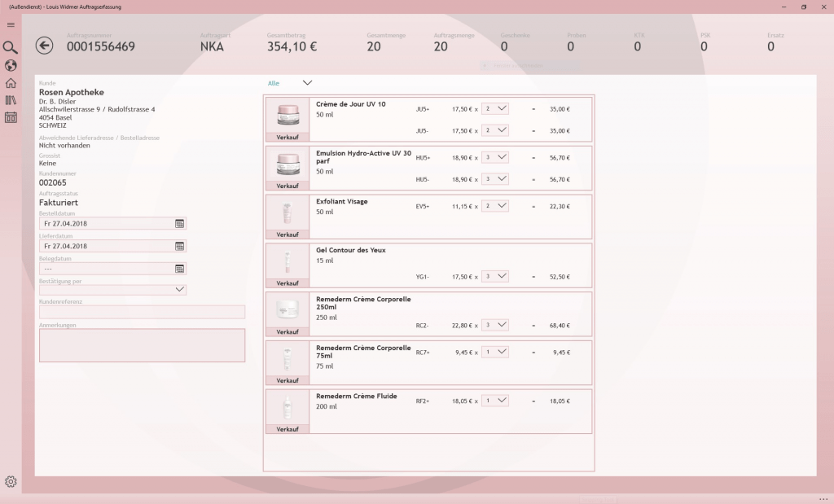Select the search magnifier in the sidebar

coord(11,47)
